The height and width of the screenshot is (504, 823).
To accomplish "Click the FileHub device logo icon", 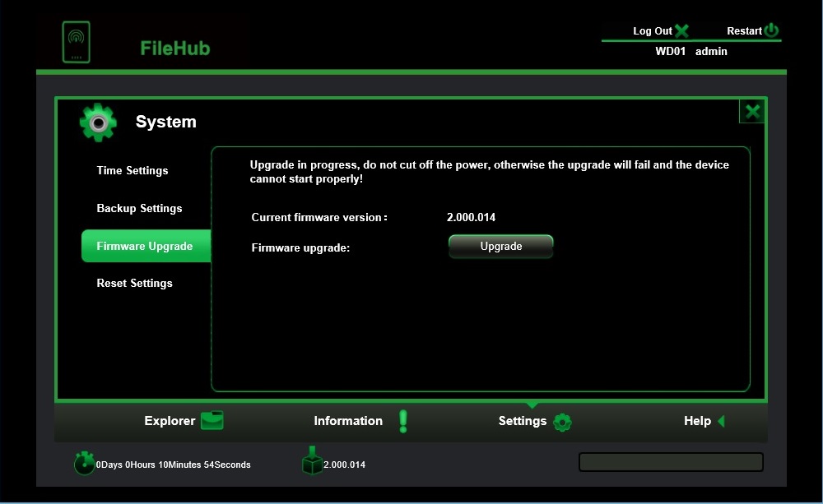I will (x=76, y=42).
